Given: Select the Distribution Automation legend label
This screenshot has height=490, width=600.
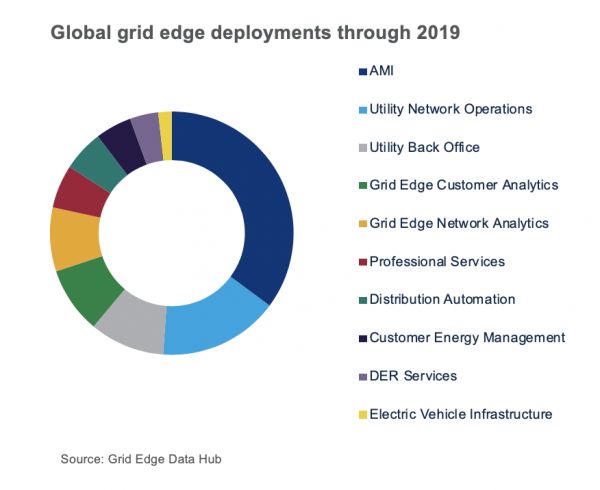Looking at the screenshot, I should 442,299.
